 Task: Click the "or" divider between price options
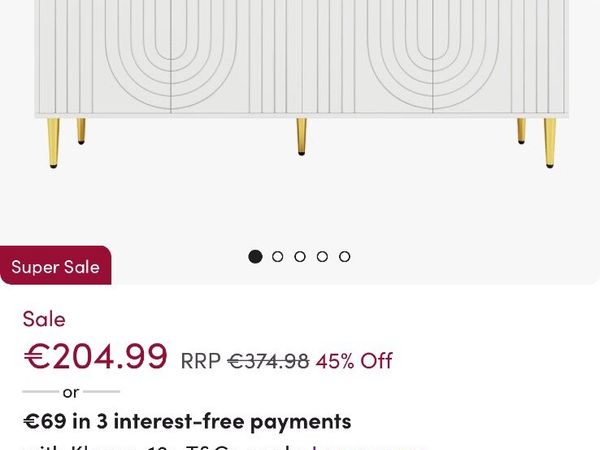click(71, 392)
